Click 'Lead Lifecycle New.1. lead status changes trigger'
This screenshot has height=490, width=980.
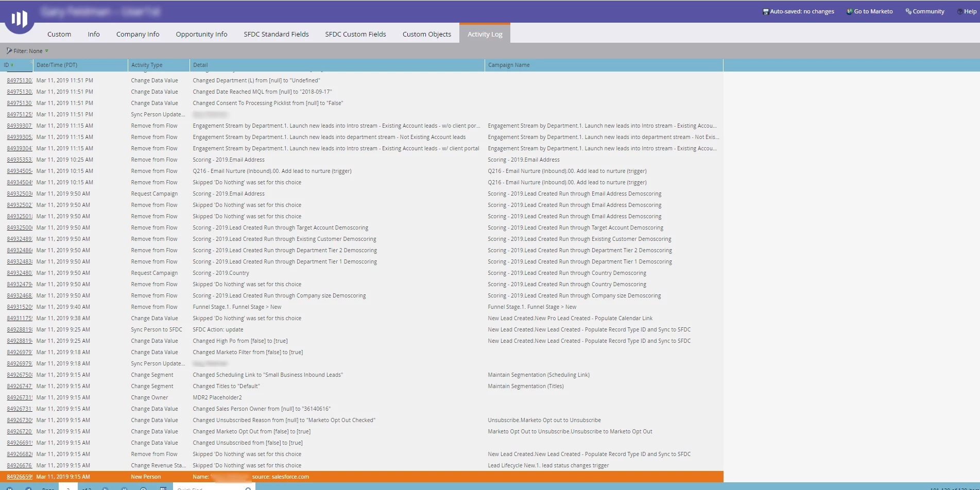click(548, 465)
